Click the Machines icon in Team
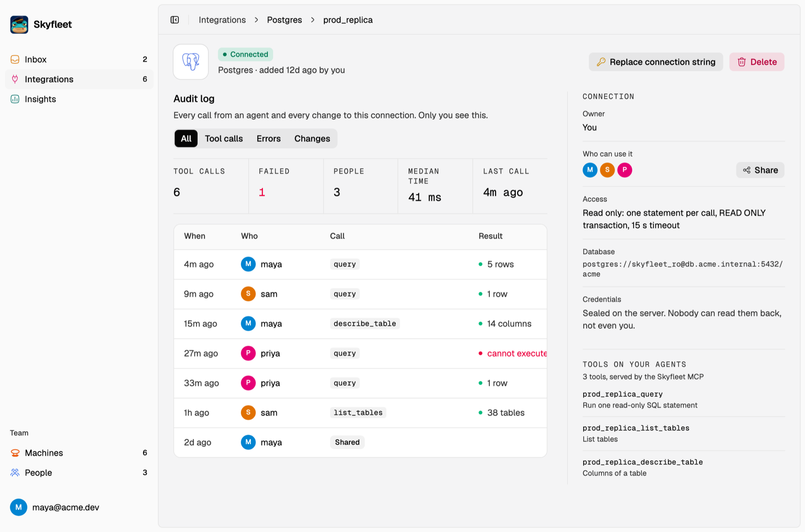Viewport: 805px width, 532px height. pos(15,453)
